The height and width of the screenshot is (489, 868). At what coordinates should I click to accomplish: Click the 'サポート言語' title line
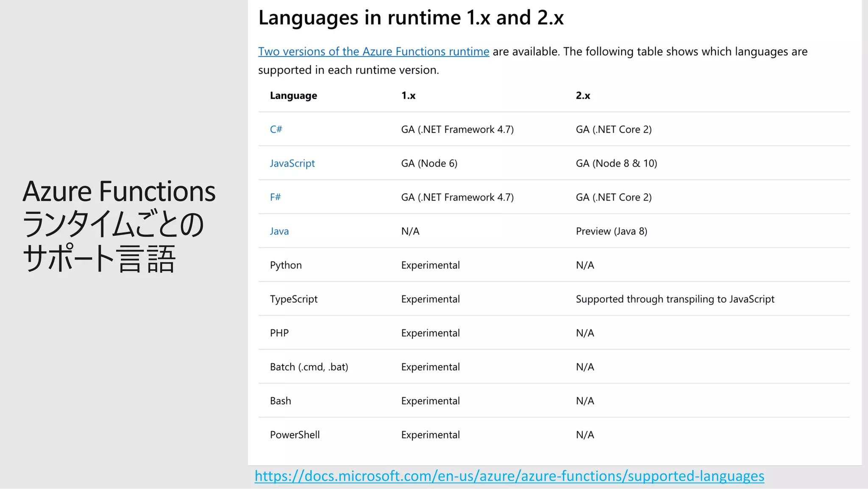point(99,258)
